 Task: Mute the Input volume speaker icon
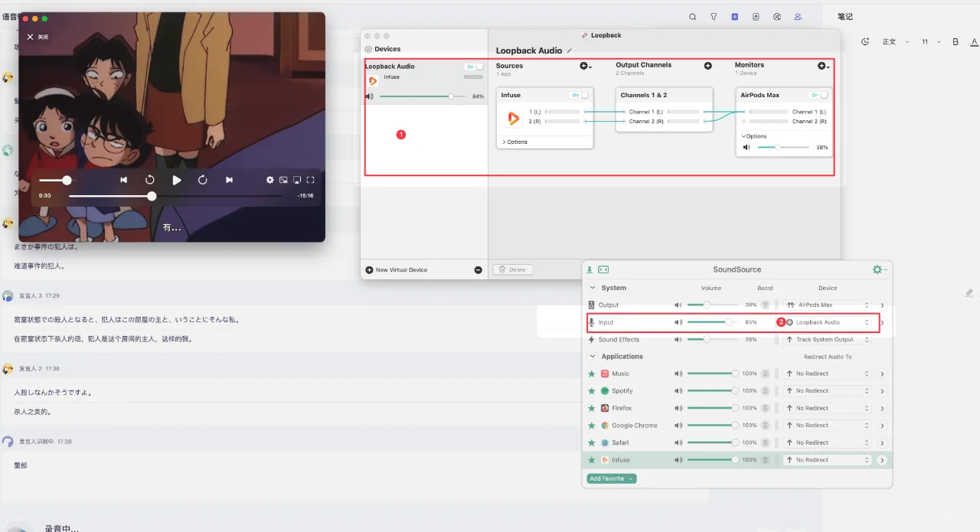click(678, 322)
